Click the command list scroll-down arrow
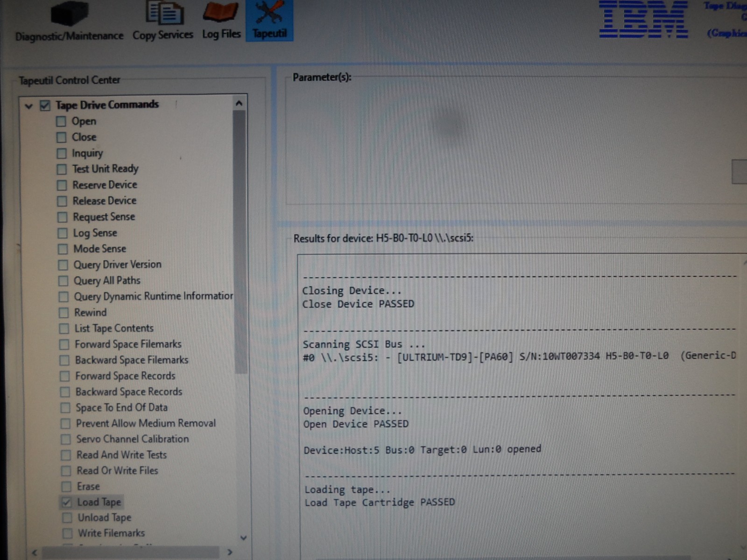Viewport: 747px width, 560px height. 243,538
